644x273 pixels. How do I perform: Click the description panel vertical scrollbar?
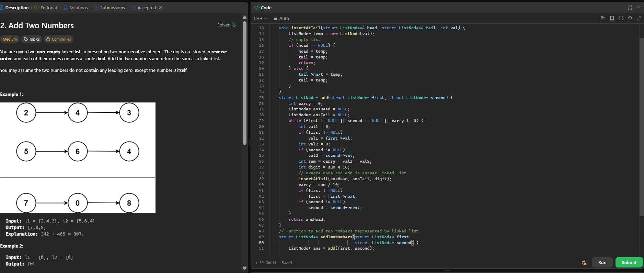(244, 83)
